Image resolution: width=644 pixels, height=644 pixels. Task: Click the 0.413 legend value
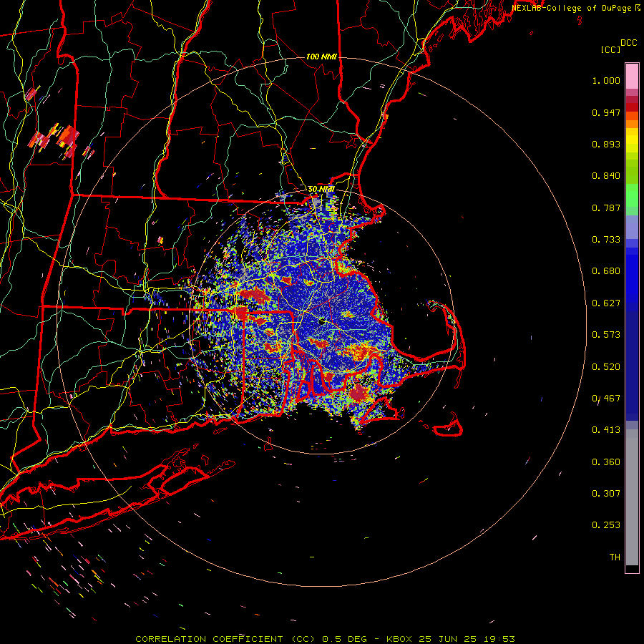[x=606, y=430]
